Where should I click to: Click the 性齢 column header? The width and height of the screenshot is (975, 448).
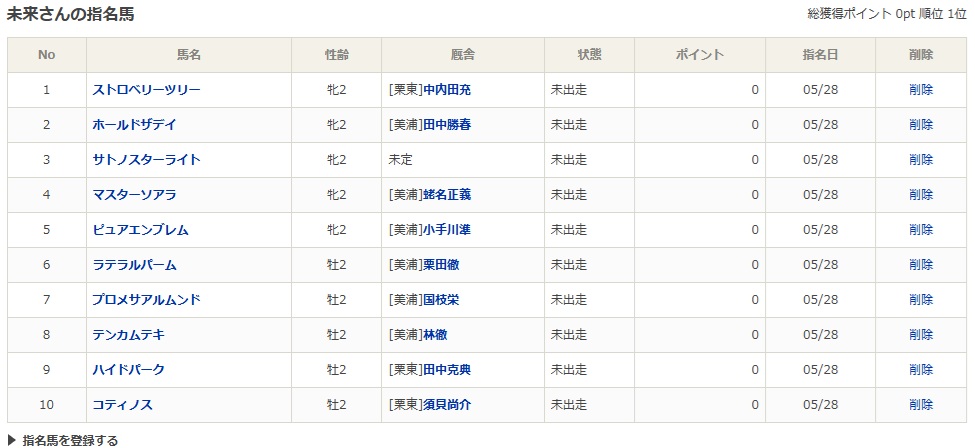pos(336,55)
